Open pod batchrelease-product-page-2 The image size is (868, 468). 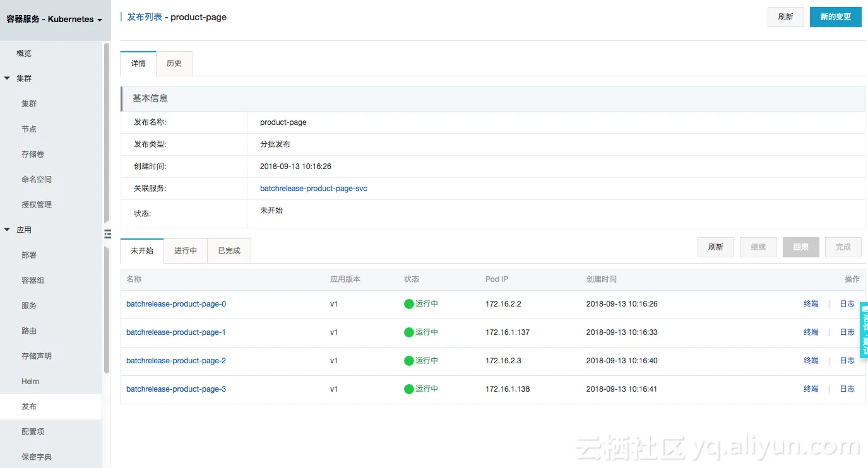[176, 361]
